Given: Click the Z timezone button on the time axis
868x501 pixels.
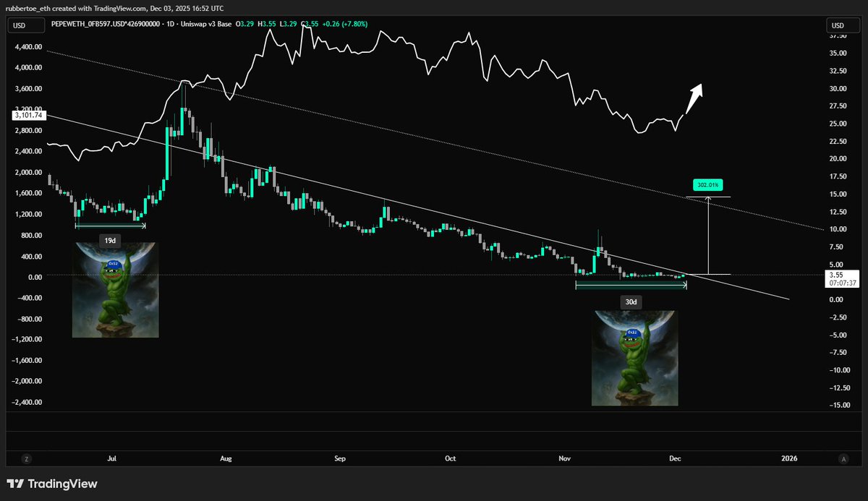Looking at the screenshot, I should pyautogui.click(x=27, y=458).
